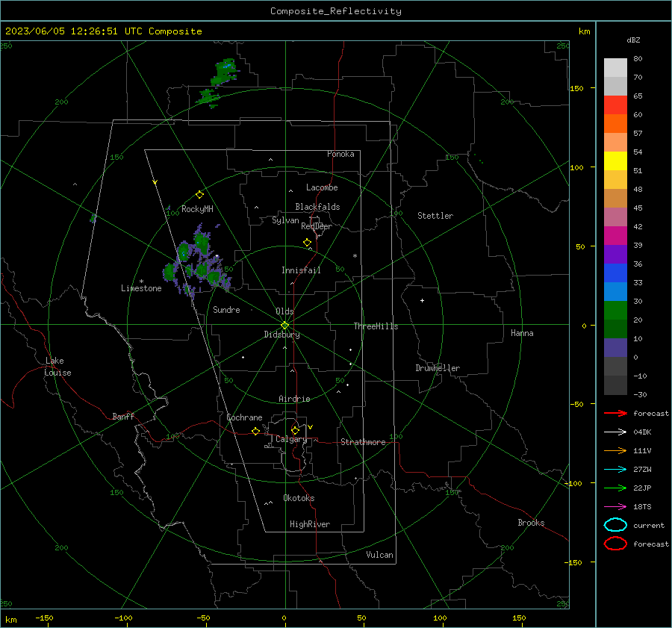Pick the yellow 54-51 dBZ swatch

[615, 161]
